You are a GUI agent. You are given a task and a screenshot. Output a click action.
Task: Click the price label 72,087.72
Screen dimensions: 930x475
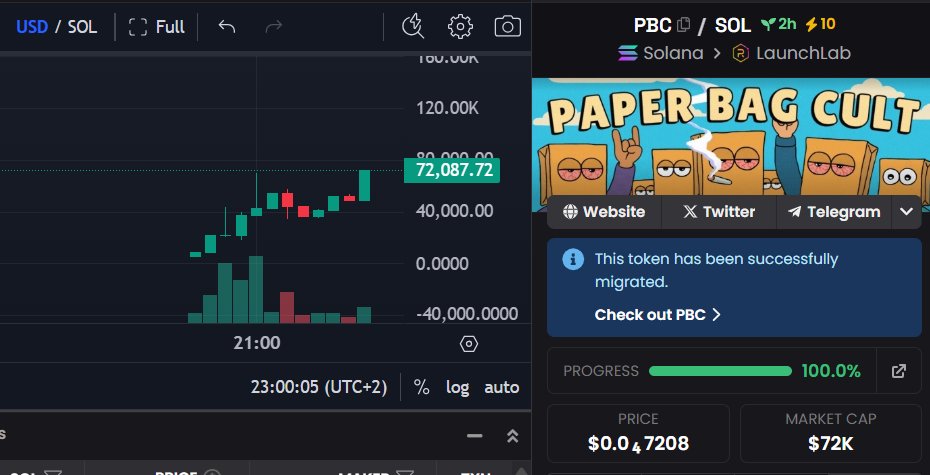pos(452,170)
